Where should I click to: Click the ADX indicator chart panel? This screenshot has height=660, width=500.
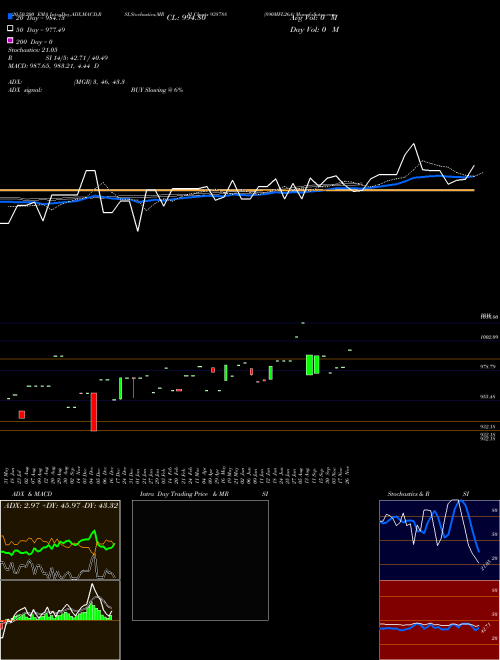click(x=60, y=540)
